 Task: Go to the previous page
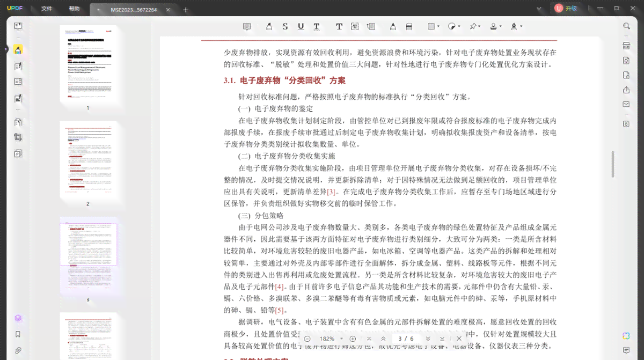coord(383,339)
